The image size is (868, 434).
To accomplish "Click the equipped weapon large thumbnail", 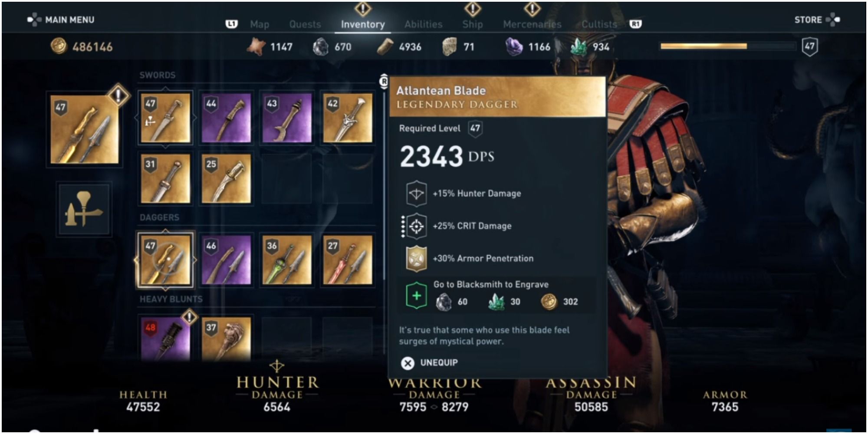I will [85, 129].
